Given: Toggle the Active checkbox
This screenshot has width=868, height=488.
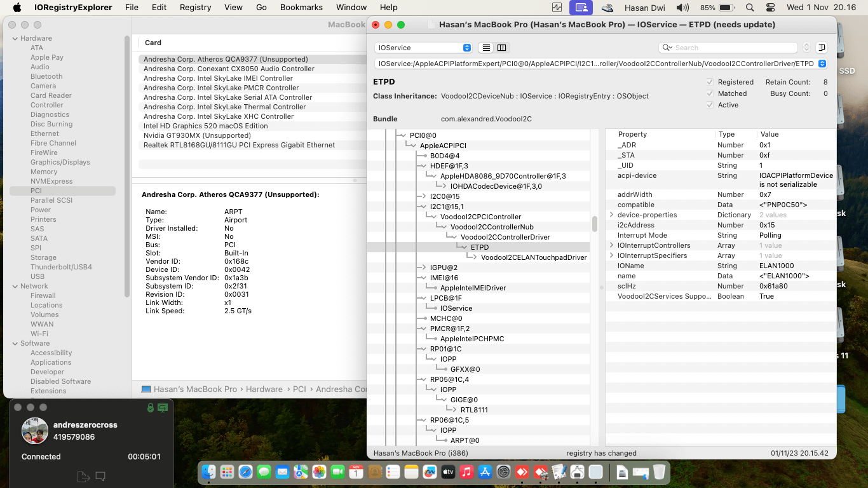Looking at the screenshot, I should tap(710, 105).
